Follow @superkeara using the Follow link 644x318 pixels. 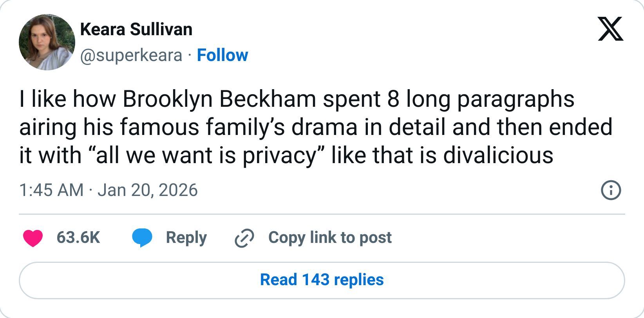point(222,56)
